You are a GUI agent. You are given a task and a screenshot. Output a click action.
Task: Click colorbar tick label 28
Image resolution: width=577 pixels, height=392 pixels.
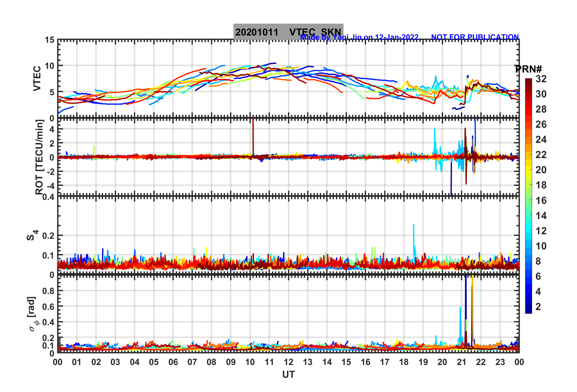(541, 109)
